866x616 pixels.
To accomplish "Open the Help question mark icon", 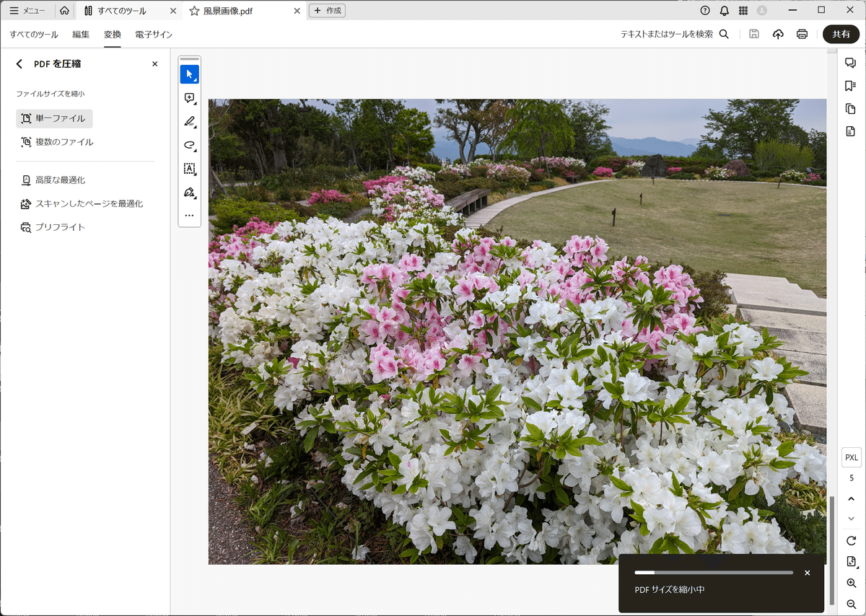I will (x=705, y=11).
